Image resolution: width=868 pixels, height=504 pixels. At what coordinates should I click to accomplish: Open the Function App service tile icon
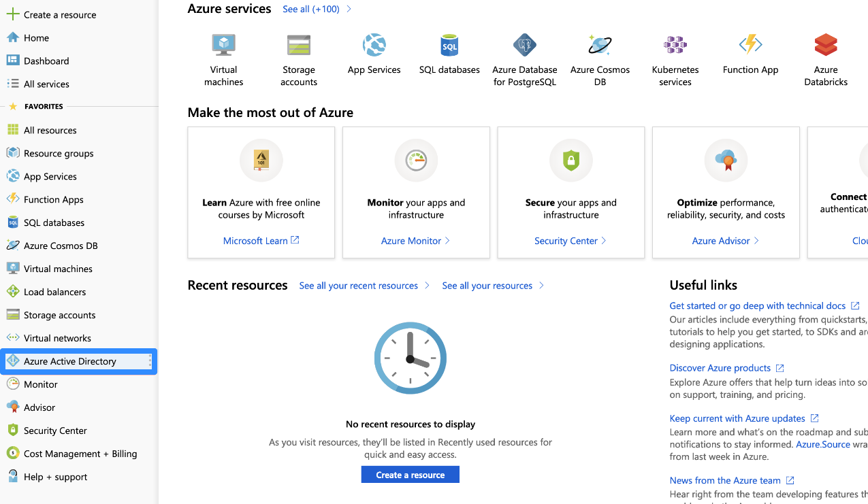[x=750, y=45]
